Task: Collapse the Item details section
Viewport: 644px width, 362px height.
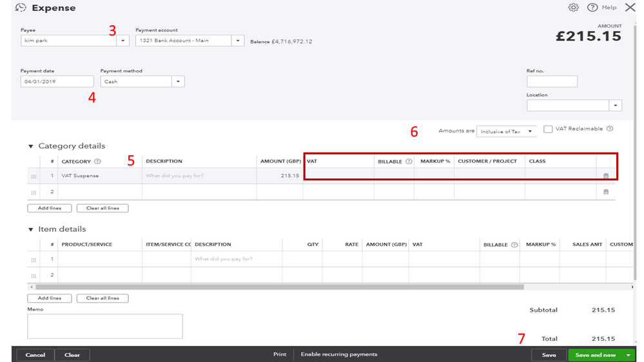Action: pyautogui.click(x=30, y=229)
